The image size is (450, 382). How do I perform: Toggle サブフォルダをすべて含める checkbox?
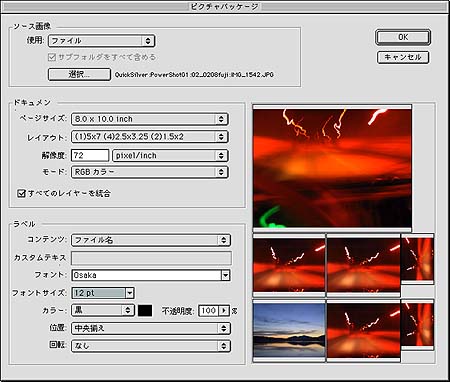(x=52, y=57)
